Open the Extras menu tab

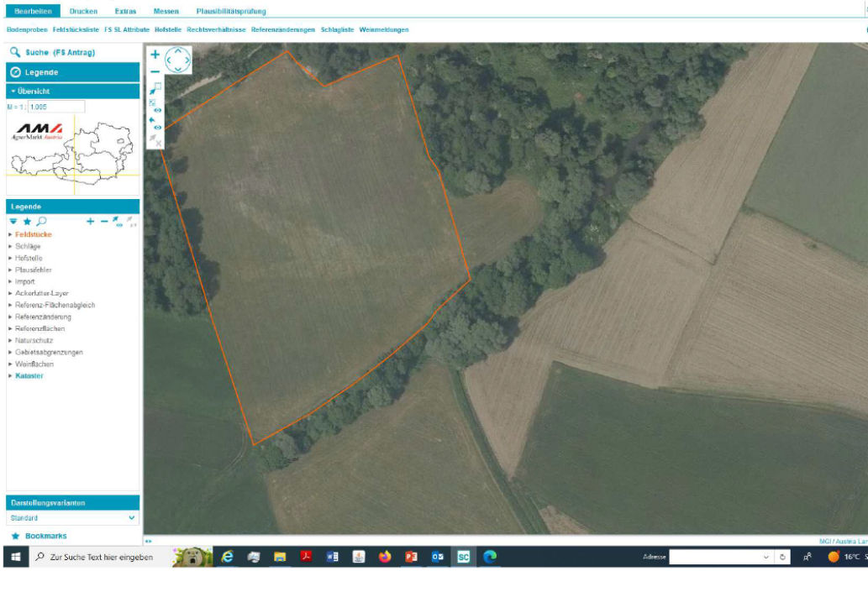[x=125, y=11]
